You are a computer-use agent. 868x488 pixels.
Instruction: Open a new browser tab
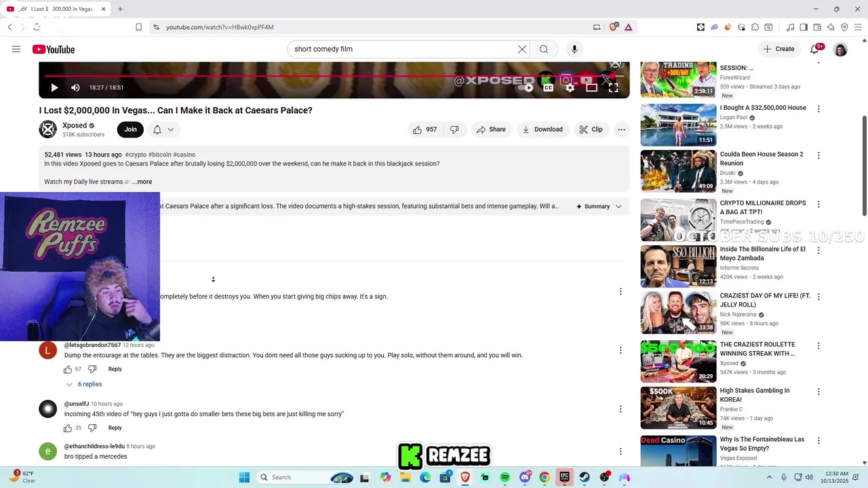[120, 9]
